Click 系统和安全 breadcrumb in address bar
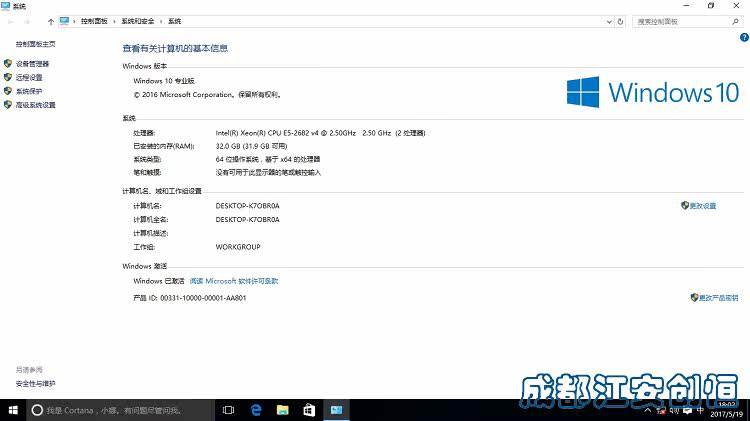This screenshot has width=750, height=421. [x=138, y=22]
